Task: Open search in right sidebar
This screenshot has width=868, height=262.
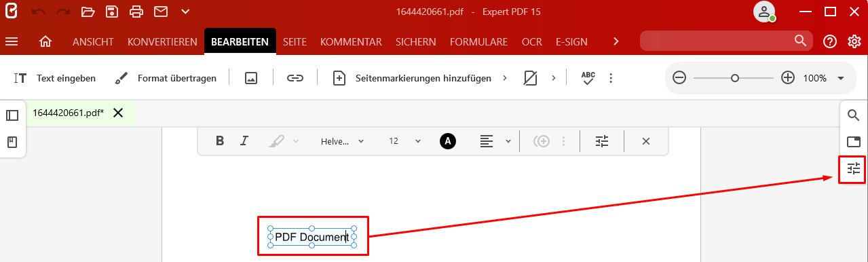Action: (854, 115)
